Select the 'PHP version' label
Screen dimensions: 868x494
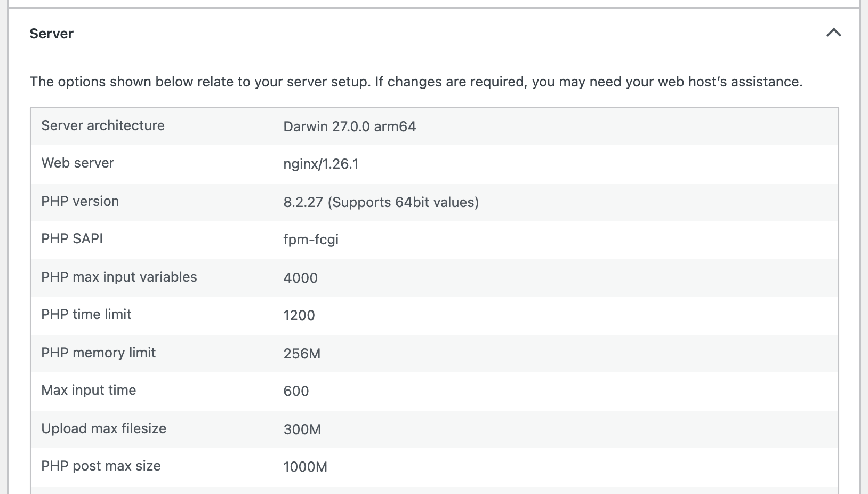pyautogui.click(x=80, y=201)
